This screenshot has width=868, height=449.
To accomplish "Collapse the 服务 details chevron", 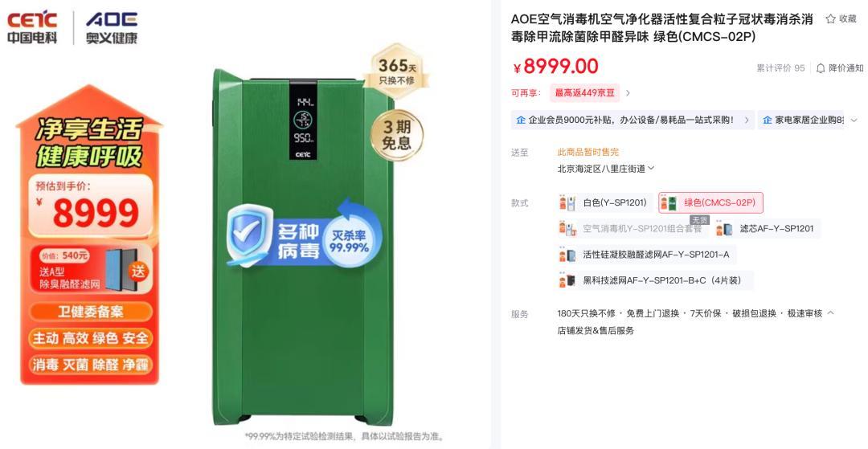I will 830,313.
